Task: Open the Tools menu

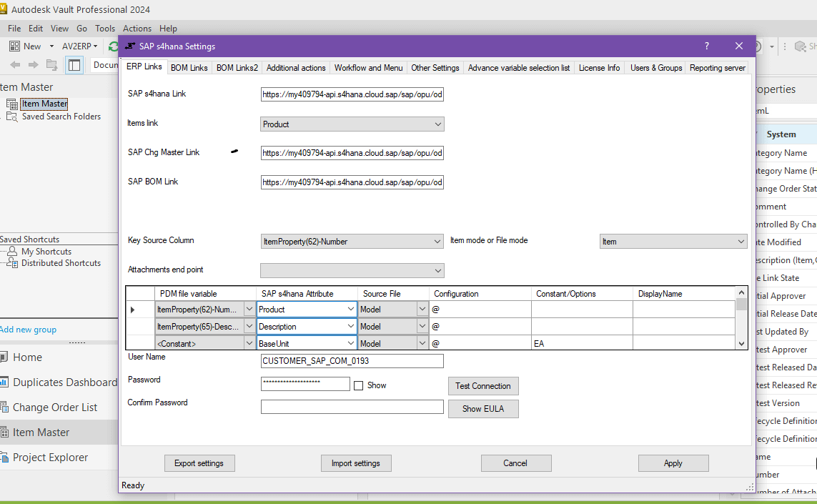Action: (x=104, y=29)
